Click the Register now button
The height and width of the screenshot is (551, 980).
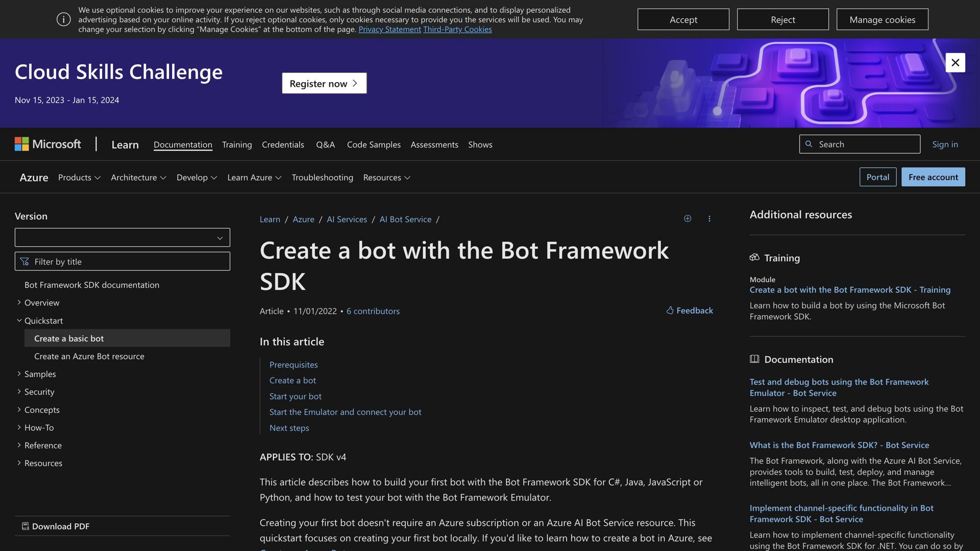(324, 83)
